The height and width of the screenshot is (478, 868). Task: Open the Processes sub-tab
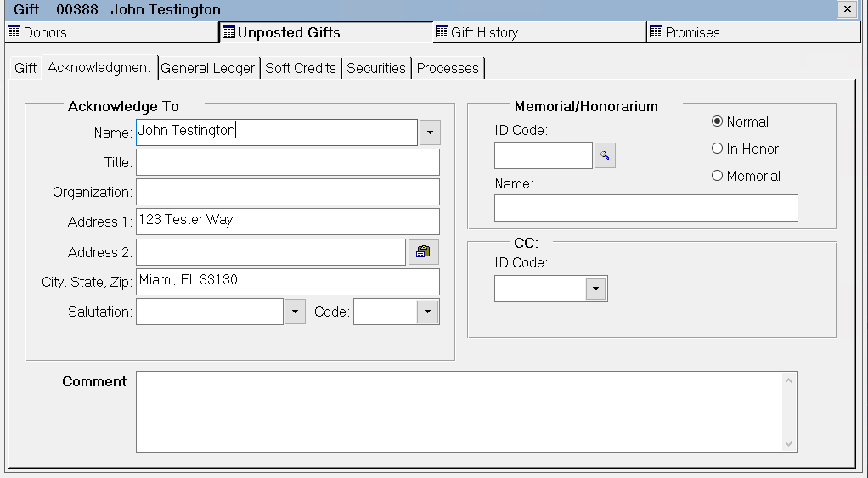[448, 68]
